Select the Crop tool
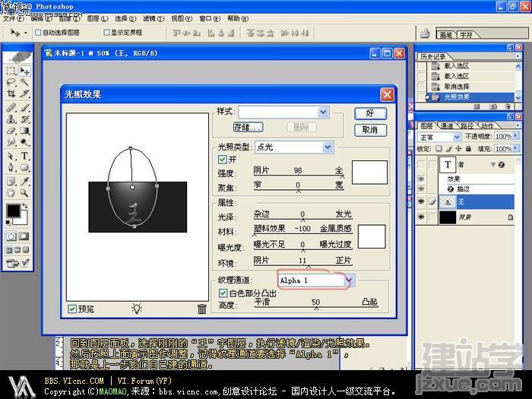This screenshot has width=532, height=399. pos(11,93)
